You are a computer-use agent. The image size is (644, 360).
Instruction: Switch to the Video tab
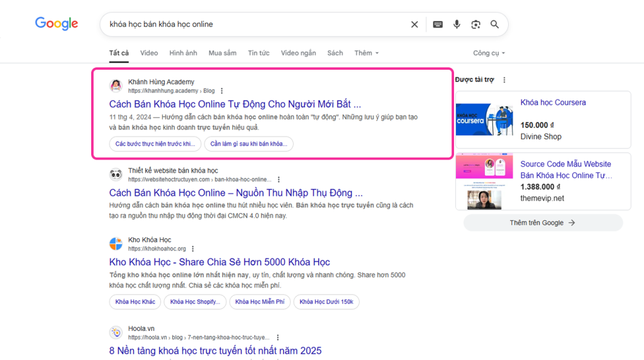(148, 53)
